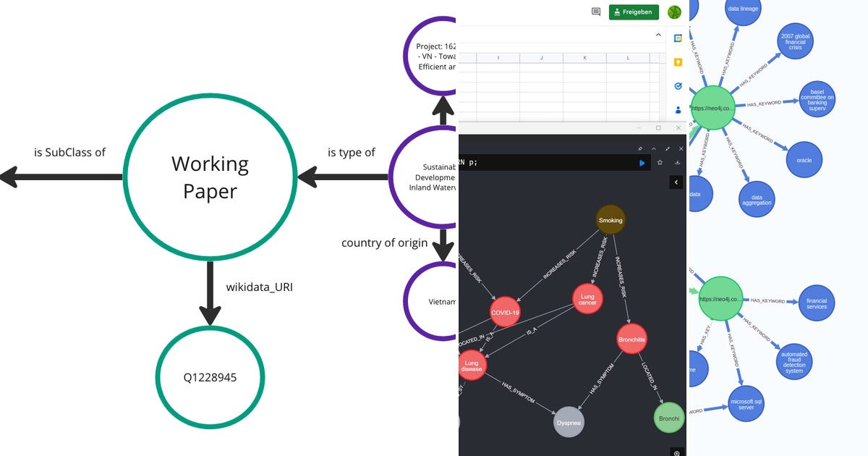Select the COVID-19 node in the graph

504,311
